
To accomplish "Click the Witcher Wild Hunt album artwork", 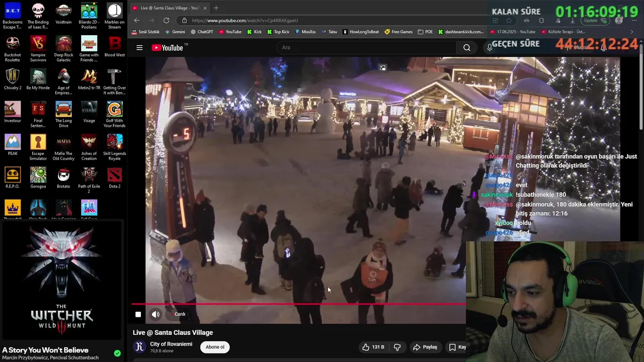I will coord(61,281).
